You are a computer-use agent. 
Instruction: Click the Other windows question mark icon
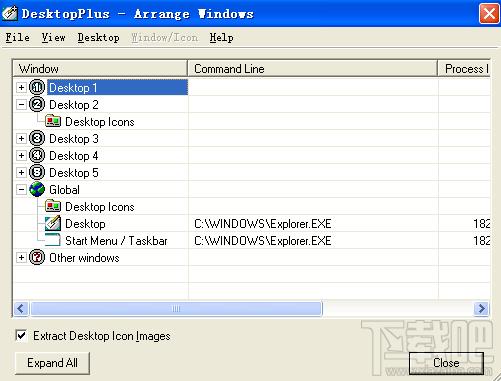[37, 257]
